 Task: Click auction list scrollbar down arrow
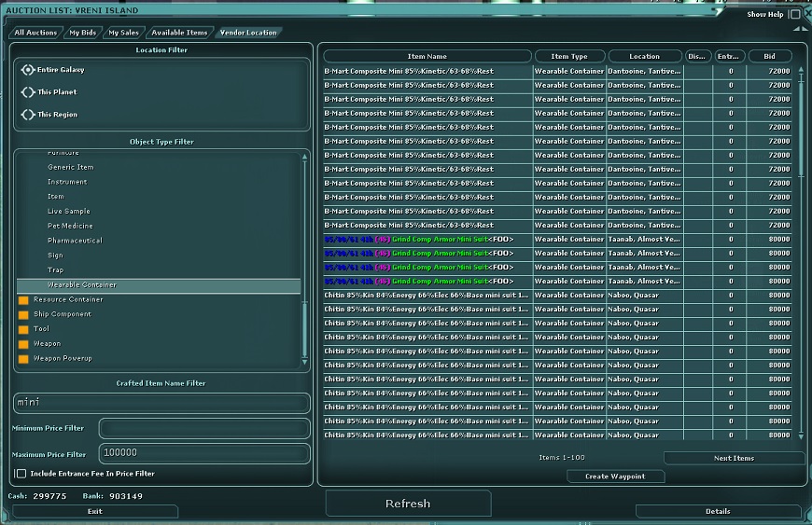click(x=801, y=436)
